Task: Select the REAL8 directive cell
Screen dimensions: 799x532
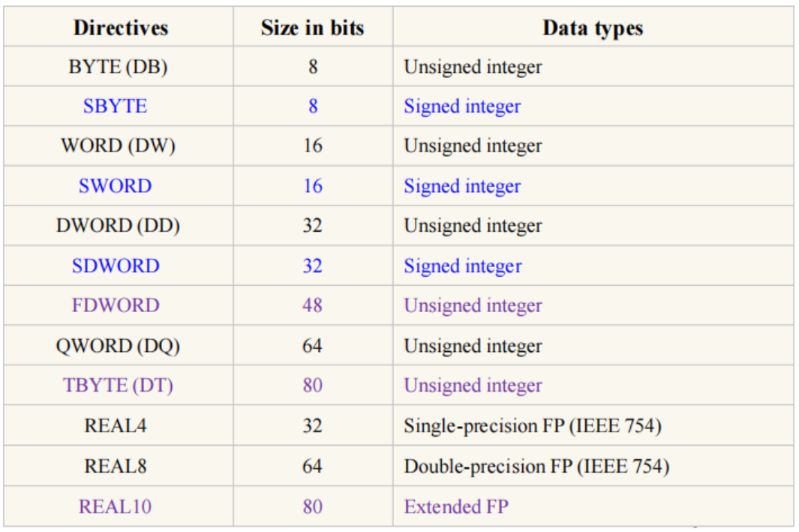Action: point(116,466)
